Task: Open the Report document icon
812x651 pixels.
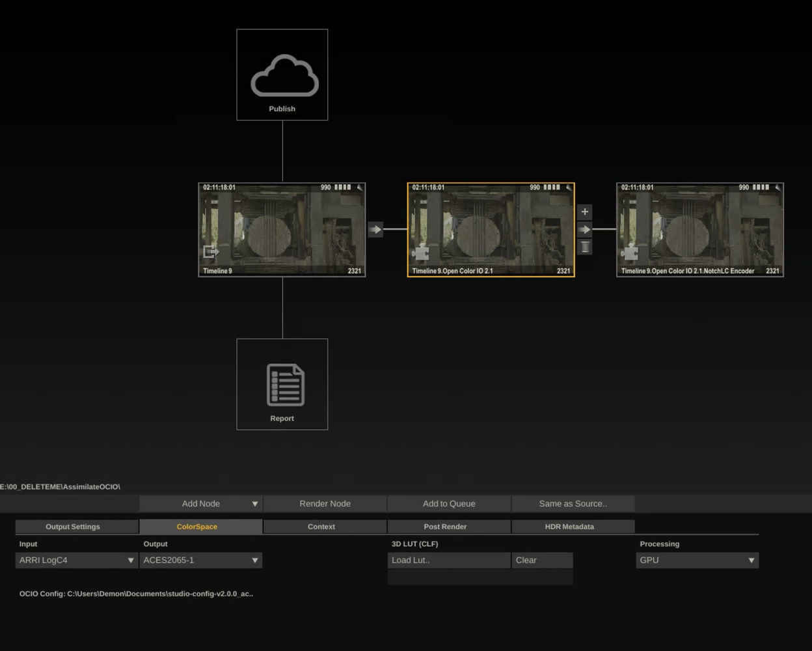Action: [285, 385]
